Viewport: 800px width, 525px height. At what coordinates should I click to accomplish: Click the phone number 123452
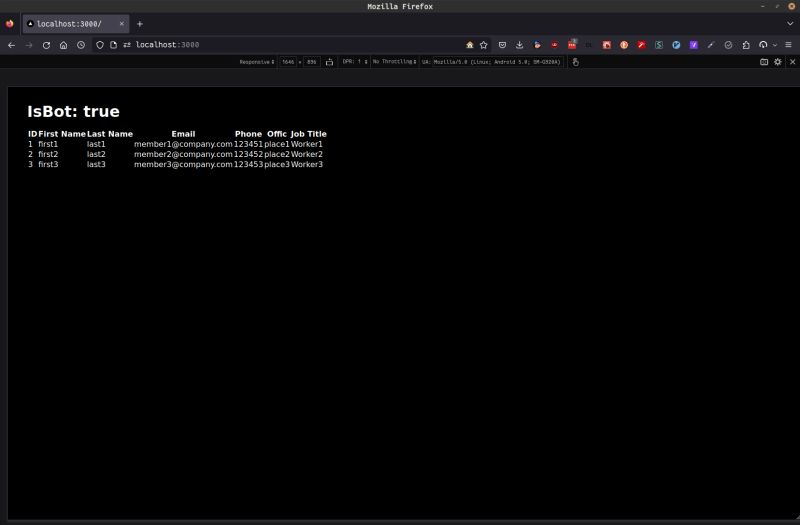(x=248, y=154)
